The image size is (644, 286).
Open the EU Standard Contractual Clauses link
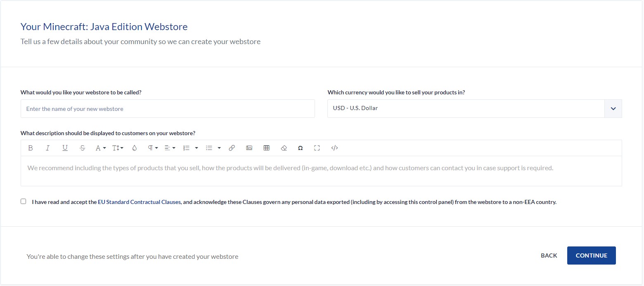pyautogui.click(x=139, y=202)
